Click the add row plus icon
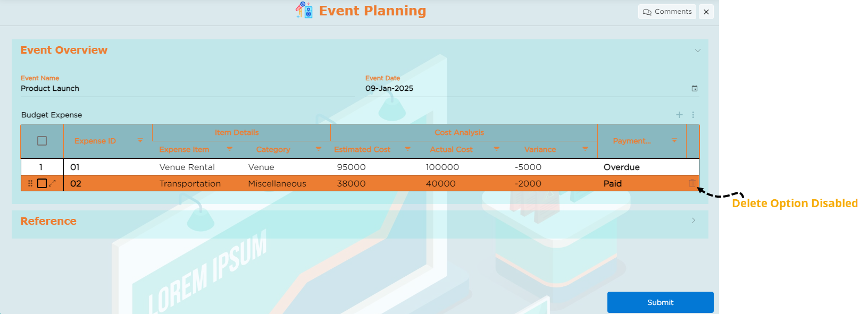 pyautogui.click(x=679, y=115)
